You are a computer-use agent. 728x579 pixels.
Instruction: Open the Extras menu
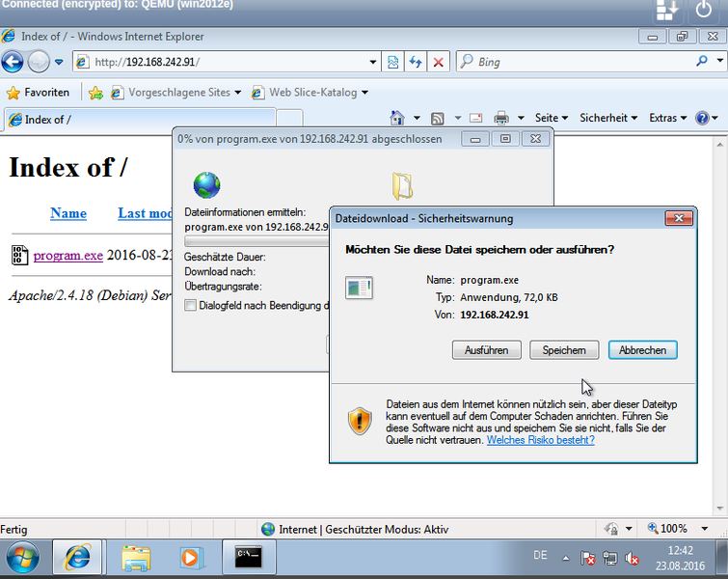tap(667, 118)
